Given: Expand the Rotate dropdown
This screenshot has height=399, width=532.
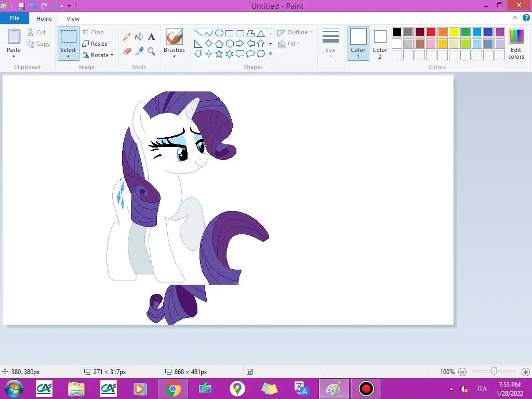Looking at the screenshot, I should tap(112, 55).
